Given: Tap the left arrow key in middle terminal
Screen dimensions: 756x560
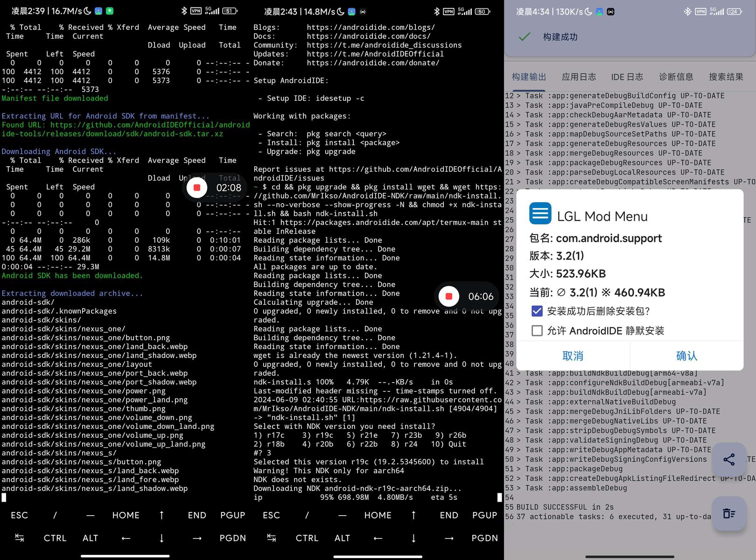Looking at the screenshot, I should pos(378,538).
